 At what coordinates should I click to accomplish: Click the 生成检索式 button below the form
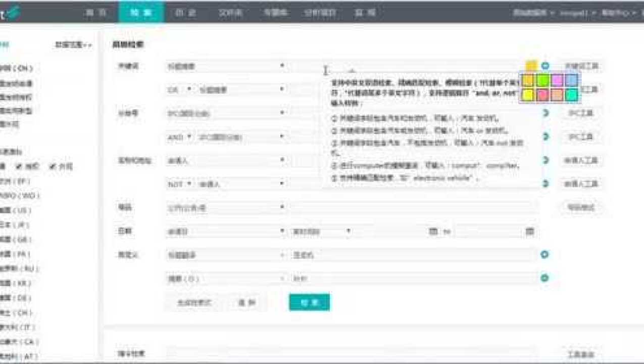[x=193, y=302]
